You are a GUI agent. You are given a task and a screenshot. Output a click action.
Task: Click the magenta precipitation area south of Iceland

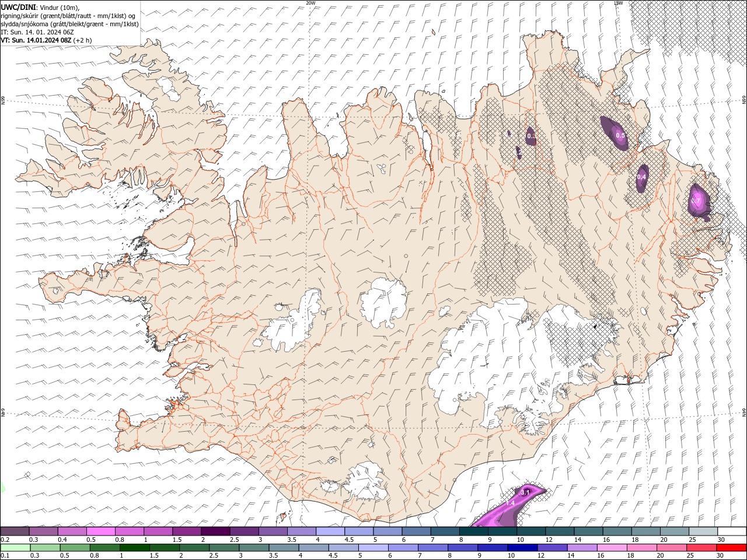pyautogui.click(x=508, y=505)
